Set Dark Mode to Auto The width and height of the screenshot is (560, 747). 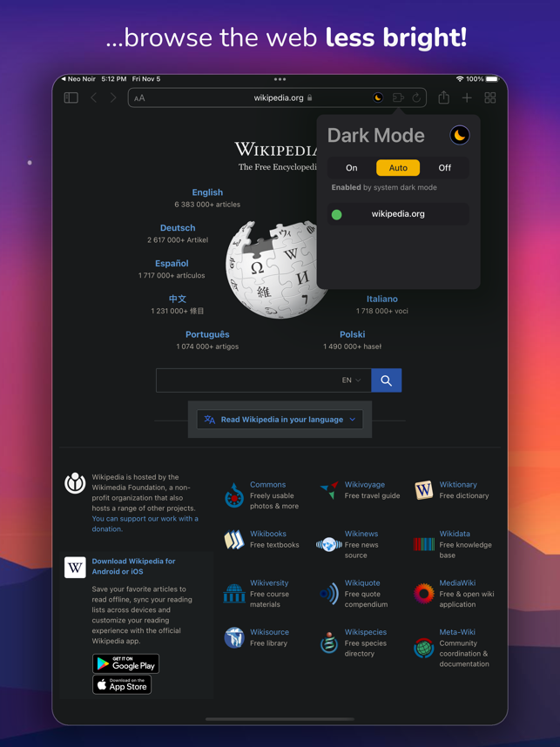(x=398, y=168)
